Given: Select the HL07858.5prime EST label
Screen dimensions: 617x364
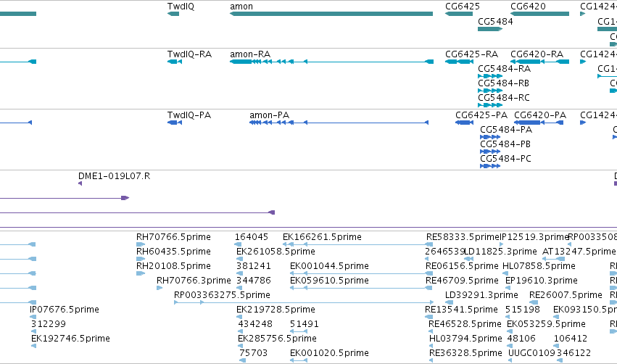Looking at the screenshot, I should 539,266.
